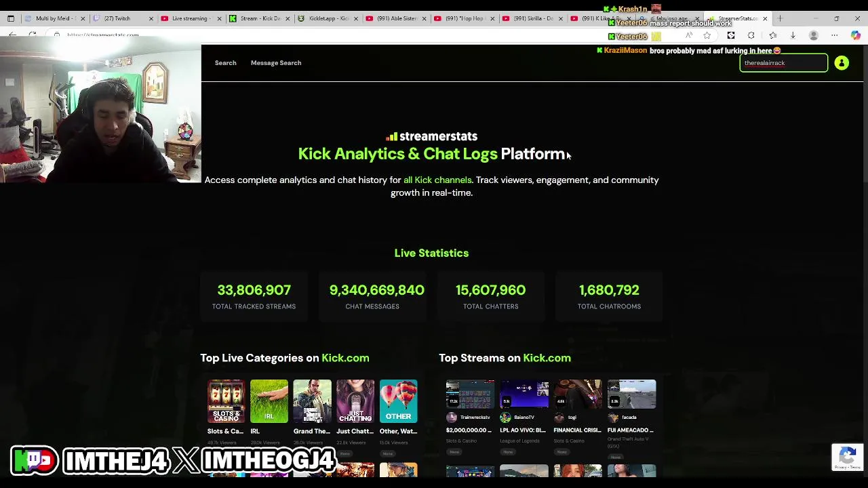The image size is (868, 488).
Task: Open the Message Search nav item
Action: tap(276, 63)
